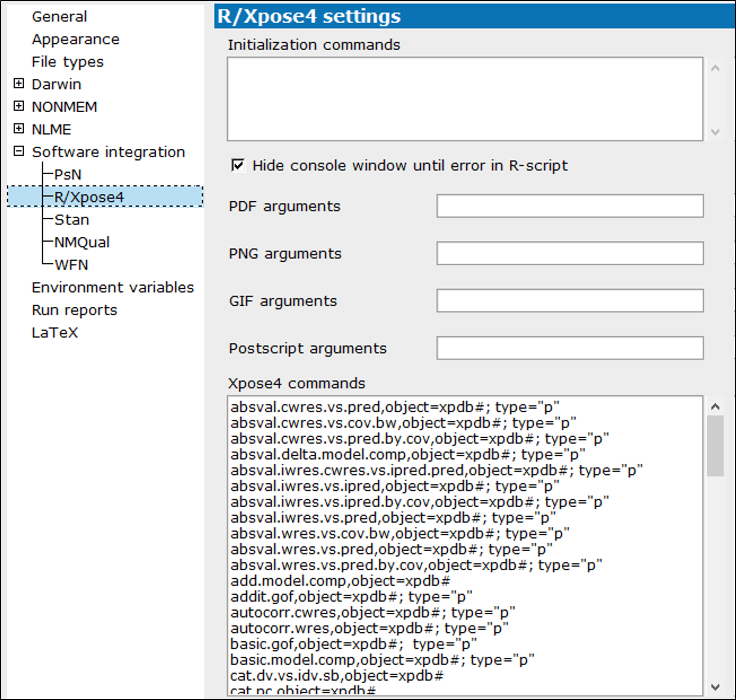This screenshot has height=700, width=736.
Task: Click Initialization commands scroll up arrow
Action: pyautogui.click(x=715, y=68)
